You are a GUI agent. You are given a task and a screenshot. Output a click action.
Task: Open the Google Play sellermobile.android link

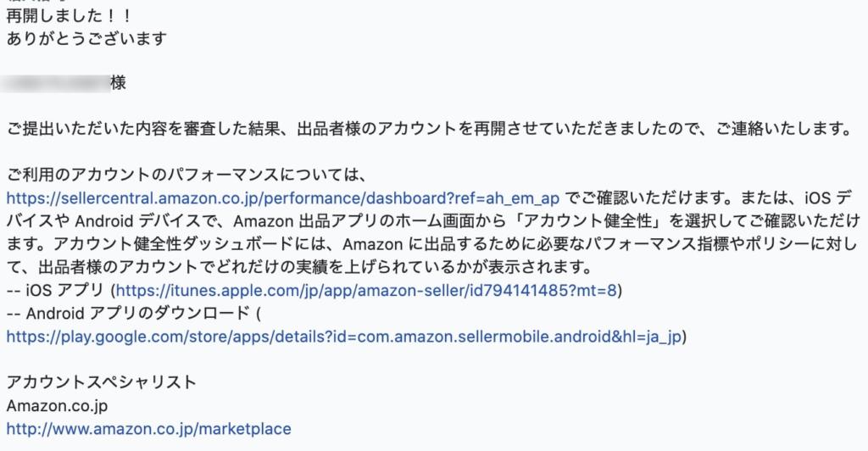click(x=344, y=337)
